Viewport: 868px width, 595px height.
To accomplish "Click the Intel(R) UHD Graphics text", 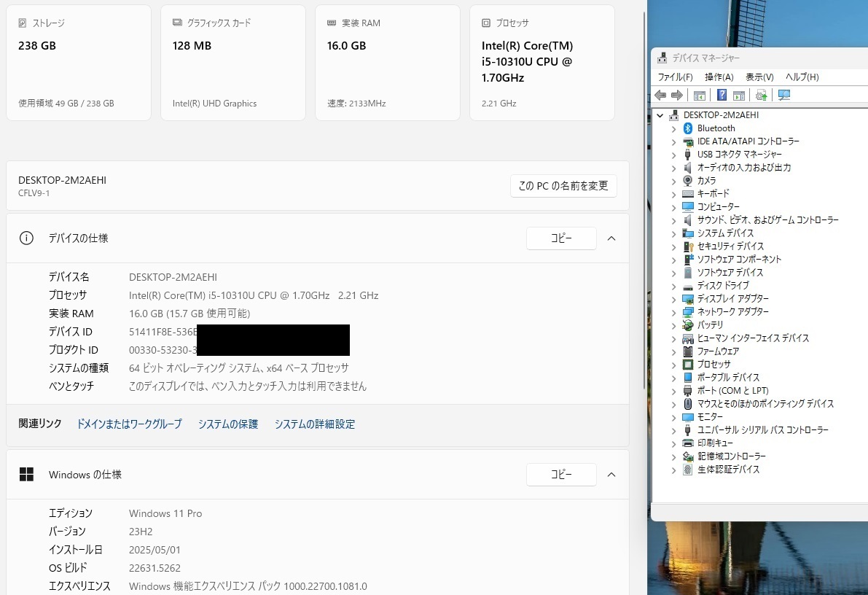I will (214, 103).
